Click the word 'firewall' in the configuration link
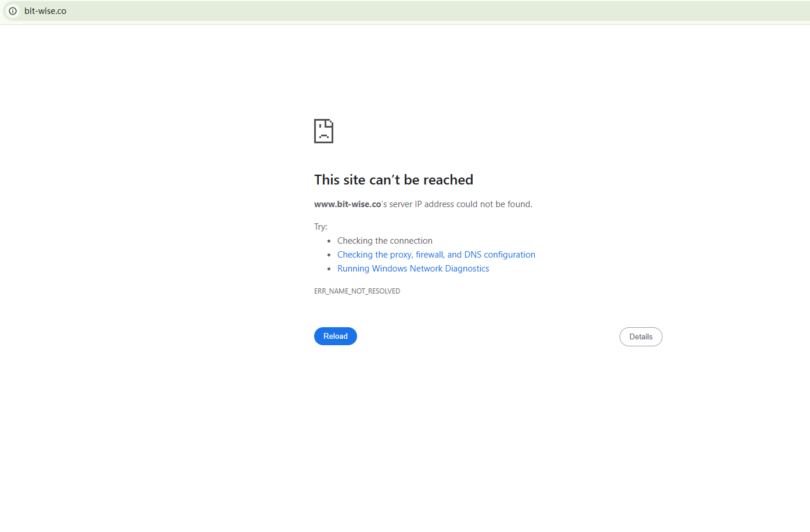The image size is (810, 532). click(x=430, y=255)
